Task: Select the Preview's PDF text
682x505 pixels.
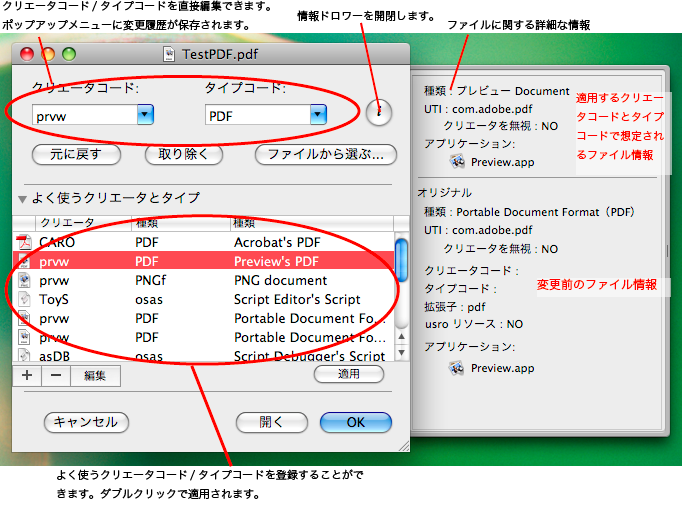Action: (276, 261)
